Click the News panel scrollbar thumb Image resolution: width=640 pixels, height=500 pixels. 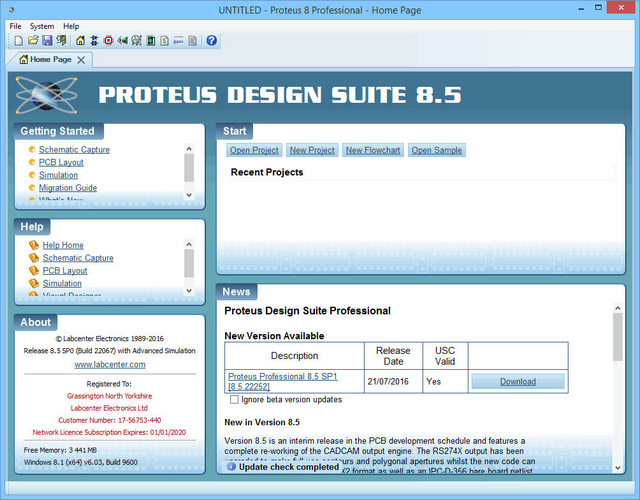click(x=618, y=337)
